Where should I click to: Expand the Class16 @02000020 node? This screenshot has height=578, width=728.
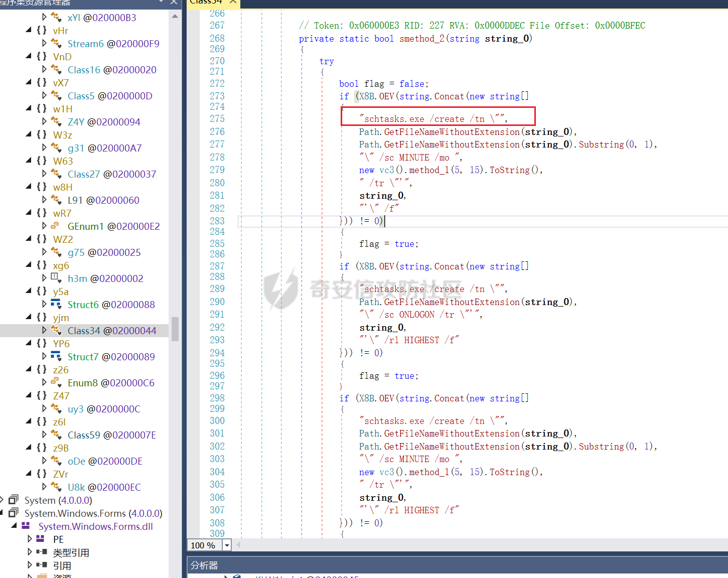pyautogui.click(x=44, y=69)
